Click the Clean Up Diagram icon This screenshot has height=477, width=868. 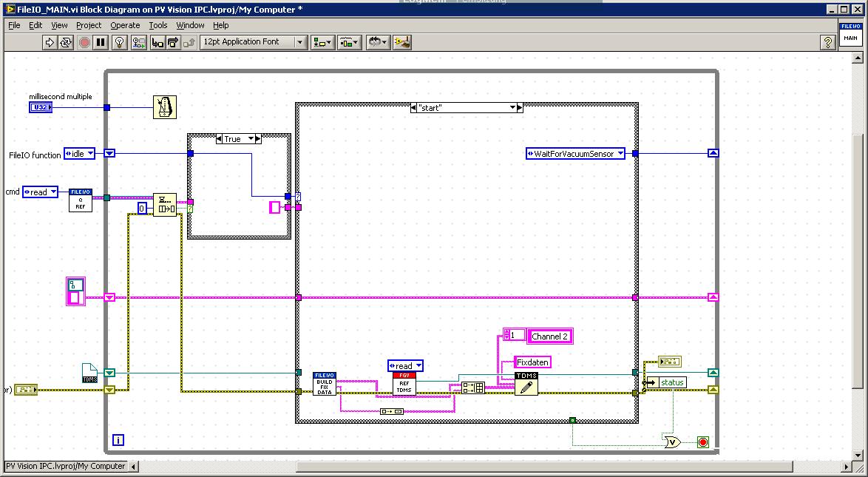(402, 42)
